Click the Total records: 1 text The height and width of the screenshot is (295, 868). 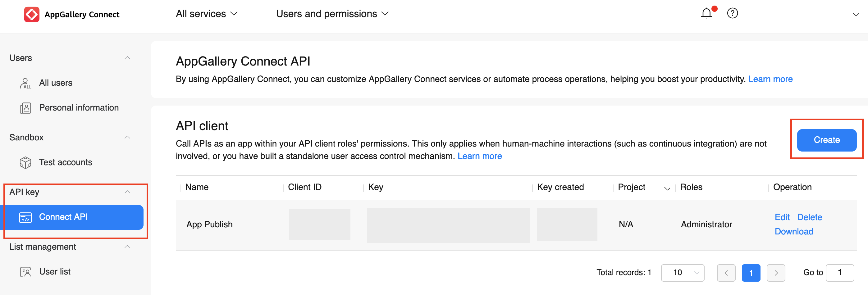point(624,272)
